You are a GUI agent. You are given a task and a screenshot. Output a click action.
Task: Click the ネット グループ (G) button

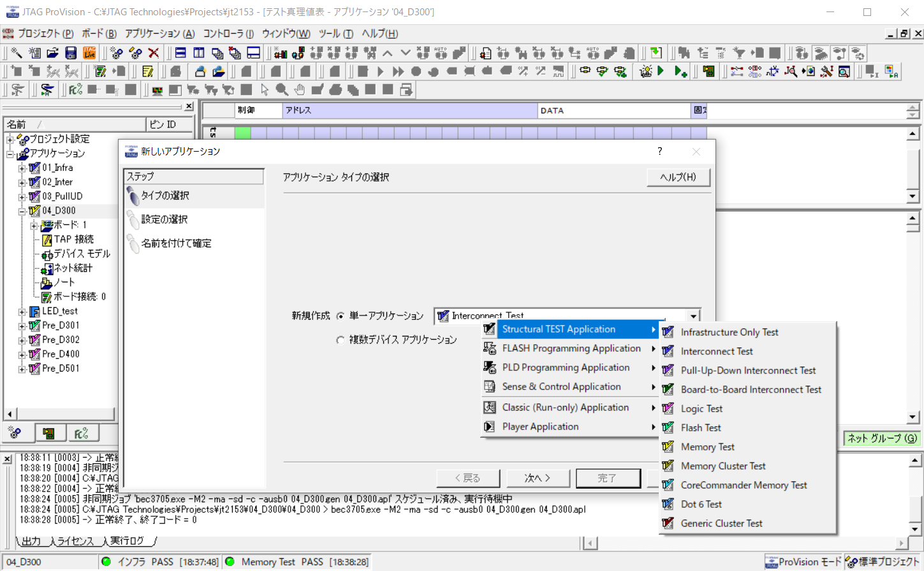[882, 438]
